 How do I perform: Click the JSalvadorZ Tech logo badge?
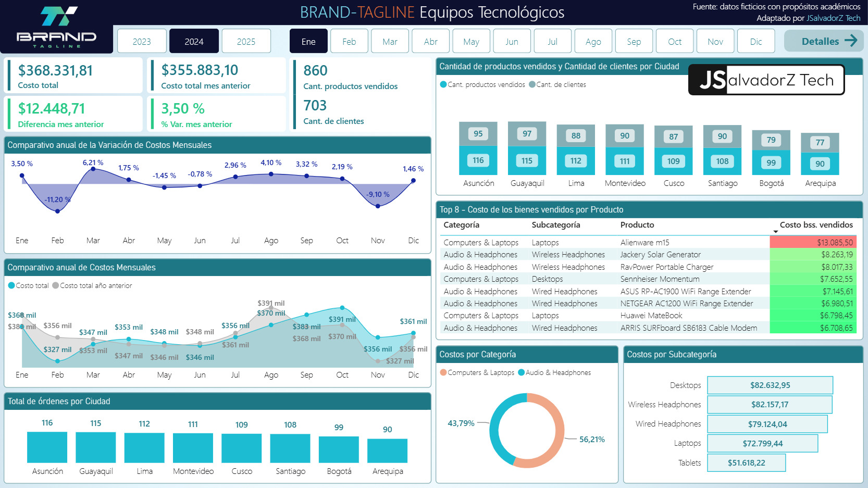(766, 80)
